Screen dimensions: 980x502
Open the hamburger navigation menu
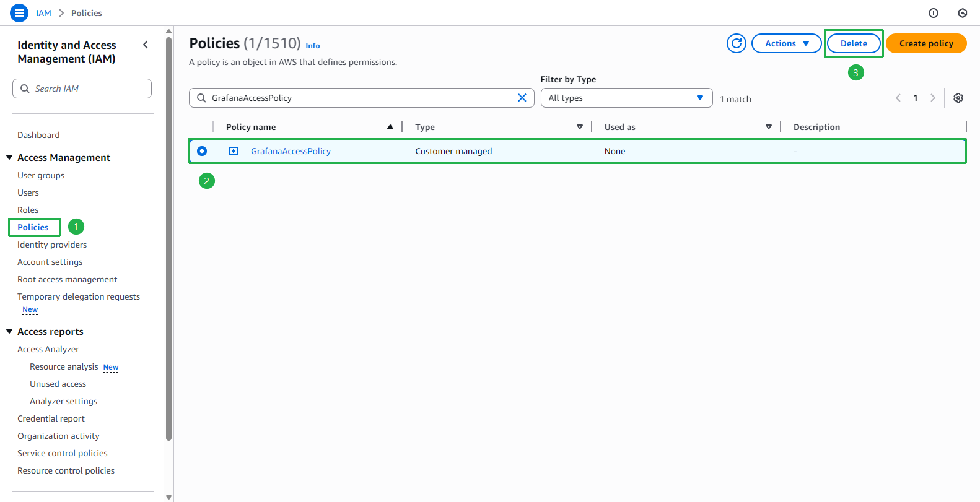[x=19, y=12]
